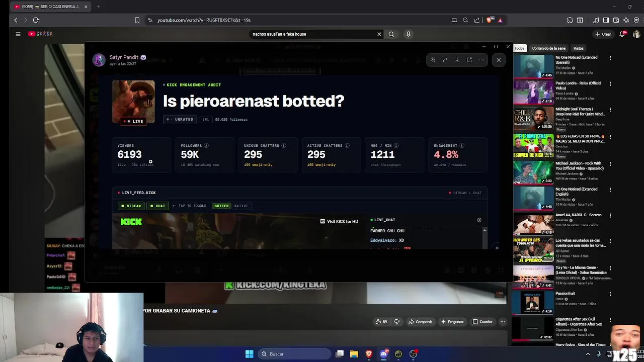
Task: Reload the YouTube page
Action: click(x=36, y=20)
